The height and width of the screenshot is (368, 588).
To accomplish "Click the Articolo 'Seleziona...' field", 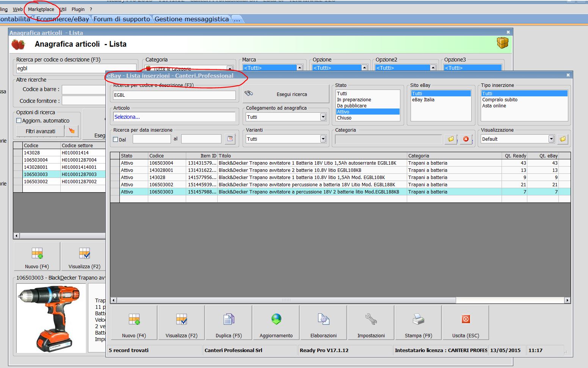I will (174, 117).
